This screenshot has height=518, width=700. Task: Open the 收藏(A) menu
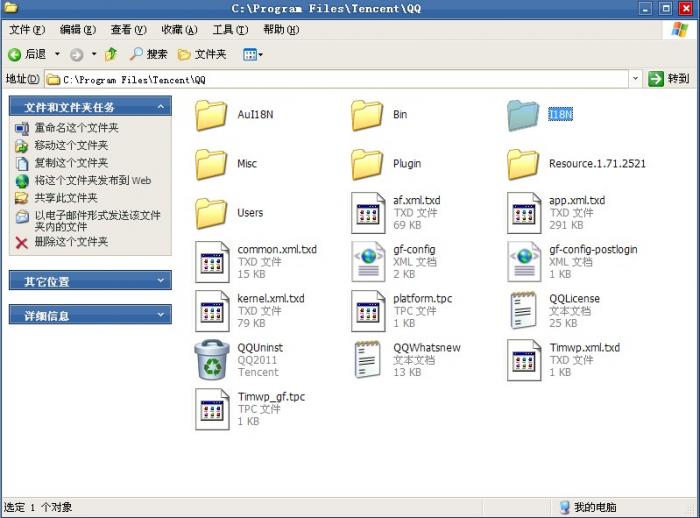point(179,30)
